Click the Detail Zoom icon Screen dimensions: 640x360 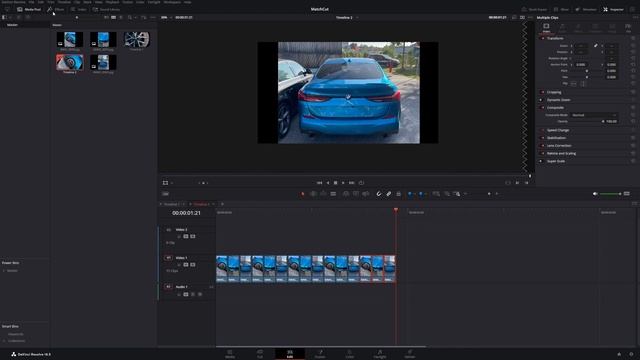tap(447, 194)
